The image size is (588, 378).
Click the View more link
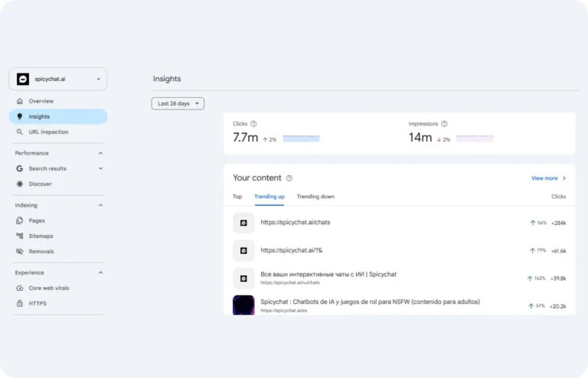click(544, 178)
